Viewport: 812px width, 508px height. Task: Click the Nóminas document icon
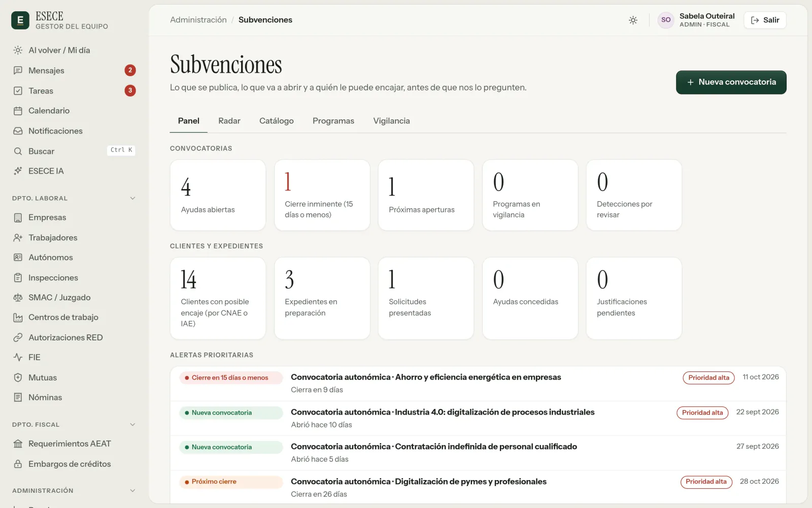coord(18,398)
